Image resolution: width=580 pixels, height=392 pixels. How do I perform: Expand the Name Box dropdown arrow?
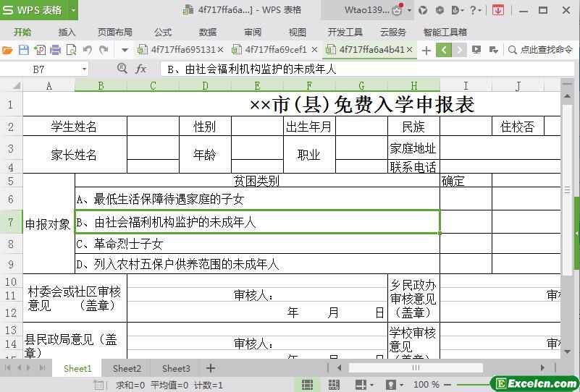[84, 69]
